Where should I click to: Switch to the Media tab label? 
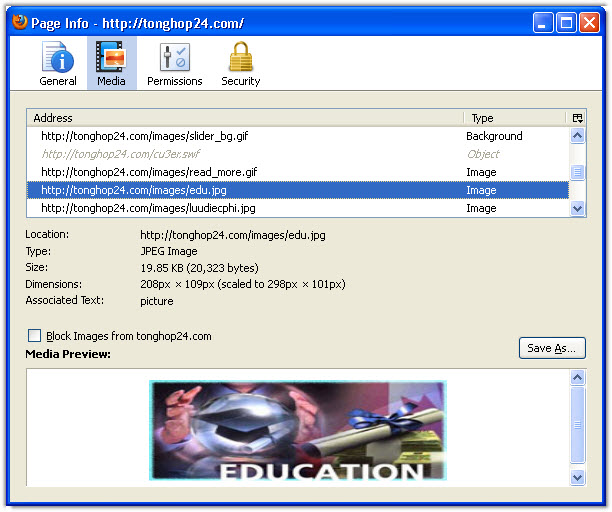tap(111, 81)
